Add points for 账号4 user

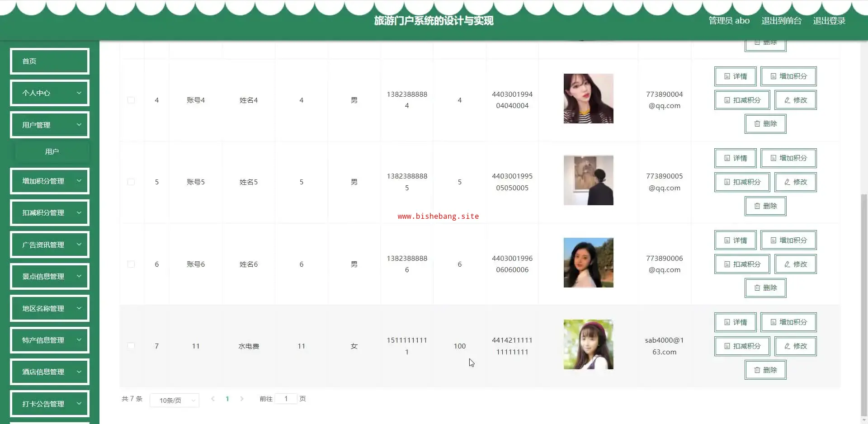pos(788,76)
